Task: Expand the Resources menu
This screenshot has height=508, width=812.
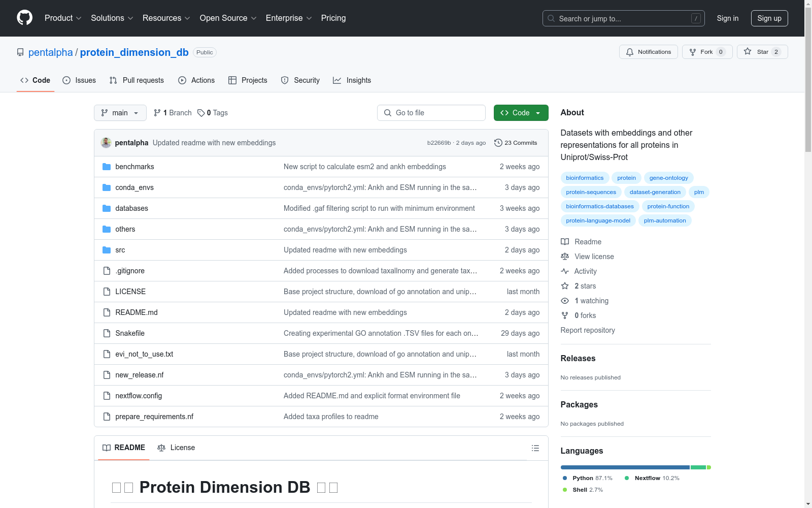Action: pyautogui.click(x=166, y=18)
